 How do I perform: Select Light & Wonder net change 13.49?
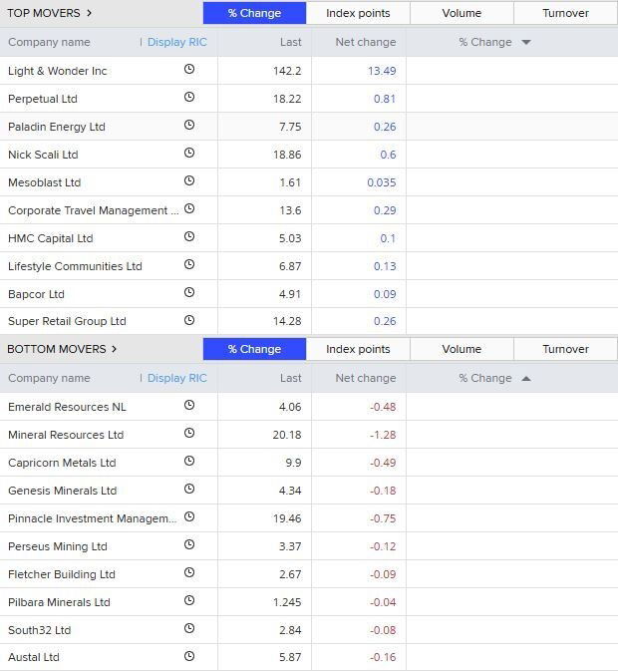tap(382, 71)
